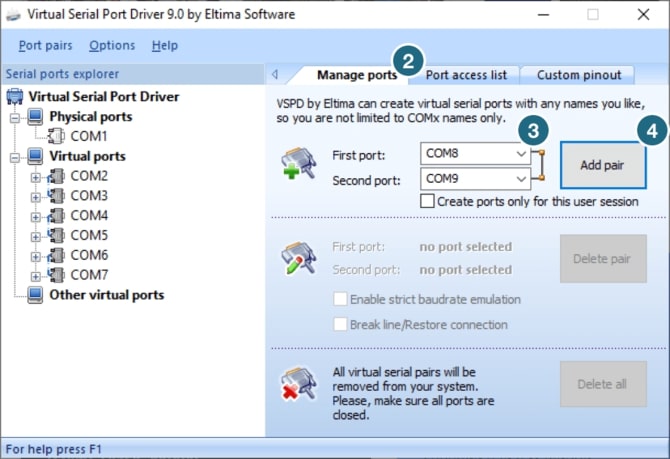Close the Virtual Serial Port Driver window
The width and height of the screenshot is (670, 459).
coord(643,15)
